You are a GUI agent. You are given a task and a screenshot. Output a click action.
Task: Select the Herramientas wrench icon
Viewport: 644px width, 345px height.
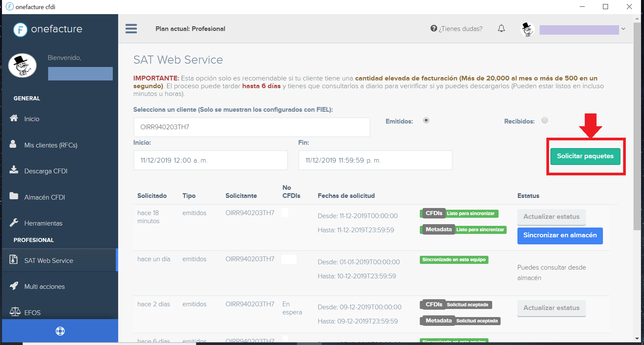click(14, 222)
